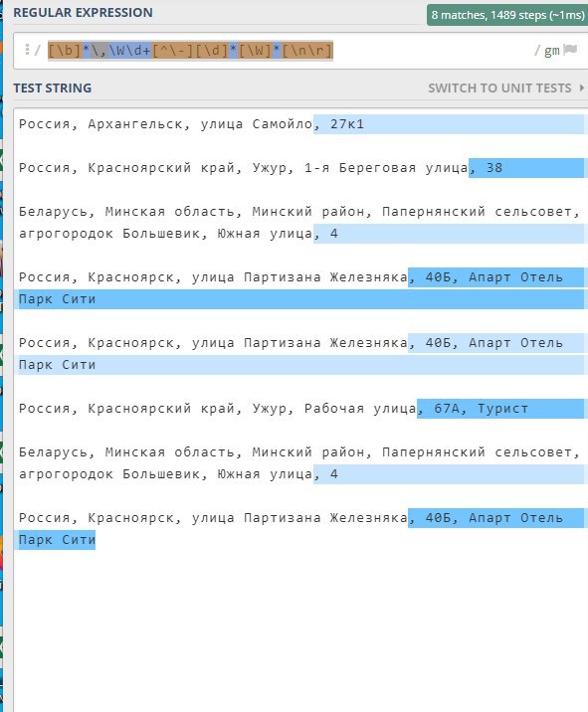Click the [\b] token in the regex
This screenshot has height=712, width=588.
pos(65,50)
